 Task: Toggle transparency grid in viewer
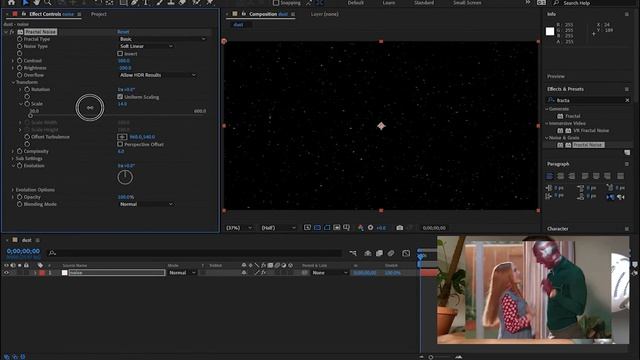(x=317, y=228)
